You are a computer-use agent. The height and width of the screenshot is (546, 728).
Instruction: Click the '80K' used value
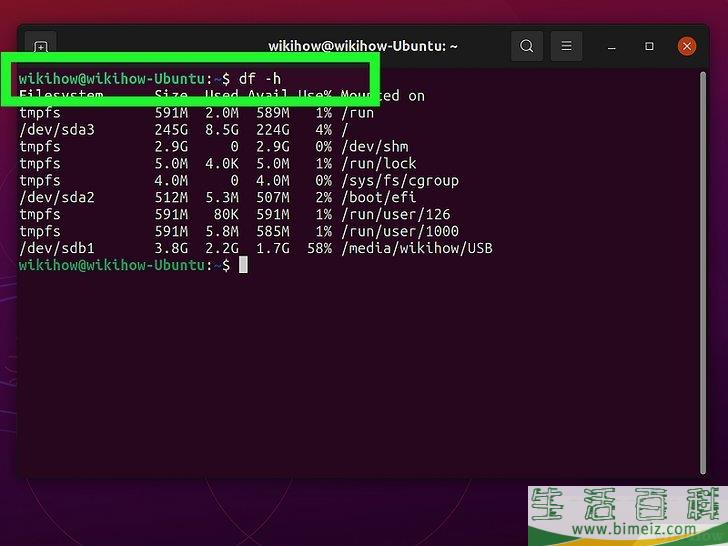click(x=226, y=214)
